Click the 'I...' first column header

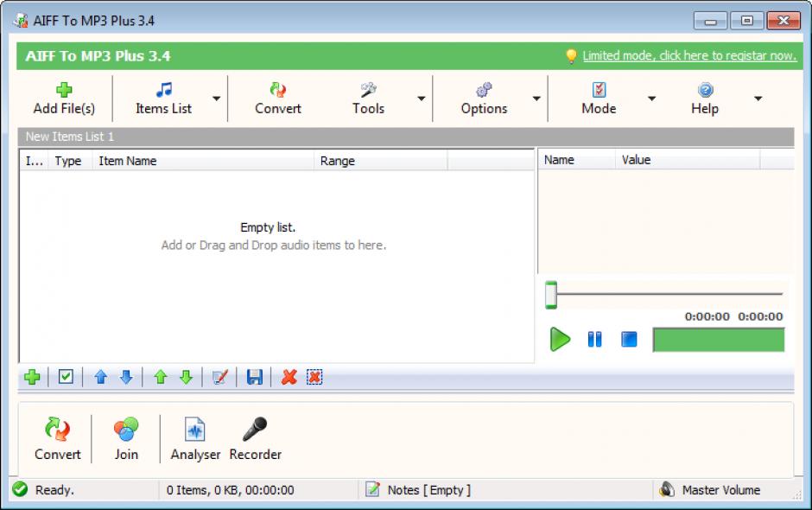coord(35,161)
